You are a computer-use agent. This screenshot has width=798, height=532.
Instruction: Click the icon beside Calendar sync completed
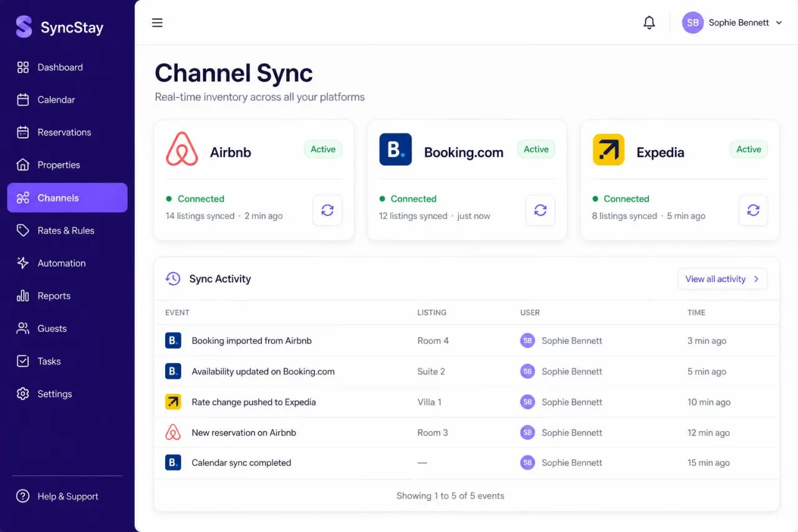tap(173, 463)
